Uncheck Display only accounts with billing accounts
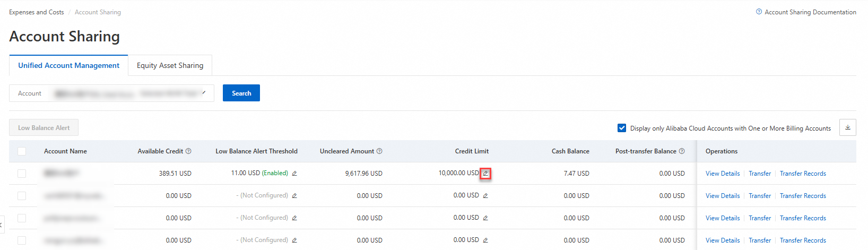 pos(622,128)
